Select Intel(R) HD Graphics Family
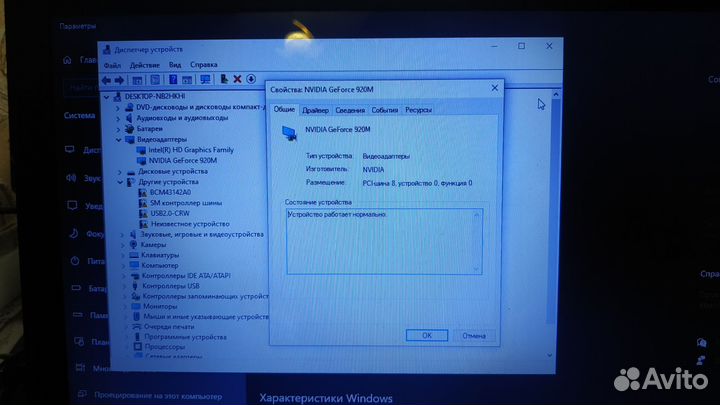 pos(191,150)
